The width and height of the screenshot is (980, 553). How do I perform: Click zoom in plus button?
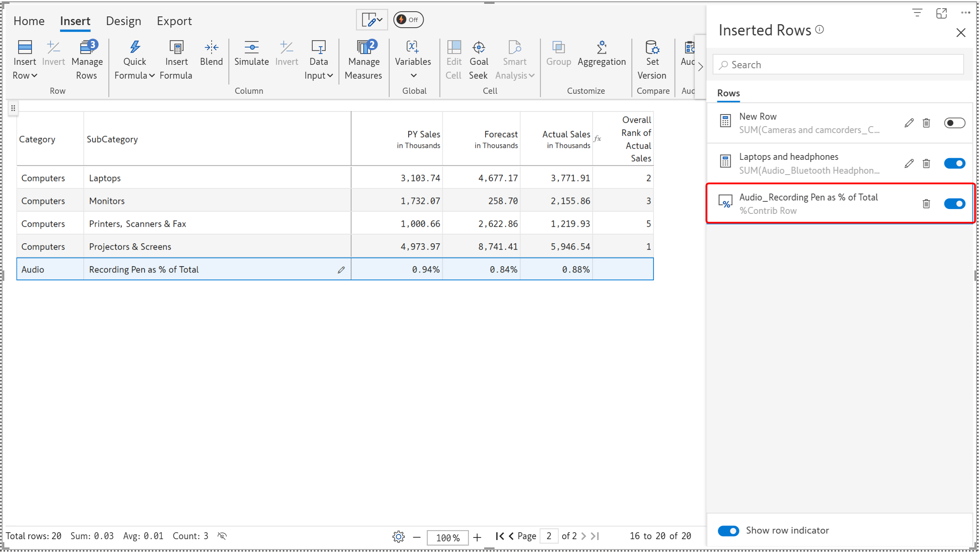tap(477, 537)
